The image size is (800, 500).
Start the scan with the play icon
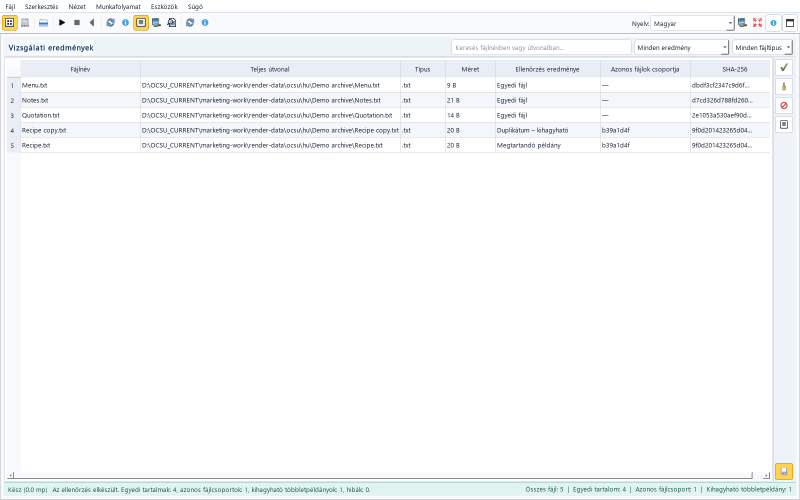[62, 22]
